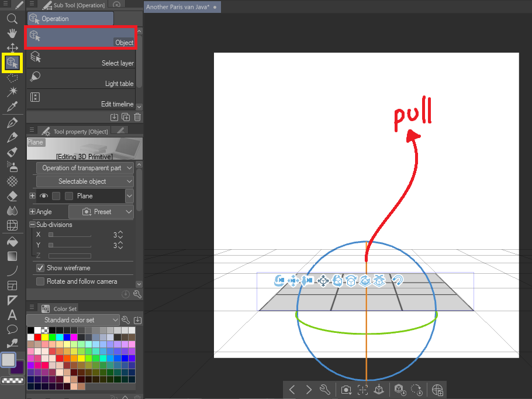
Task: Click the Sub Tool panel menu icon
Action: [32, 4]
